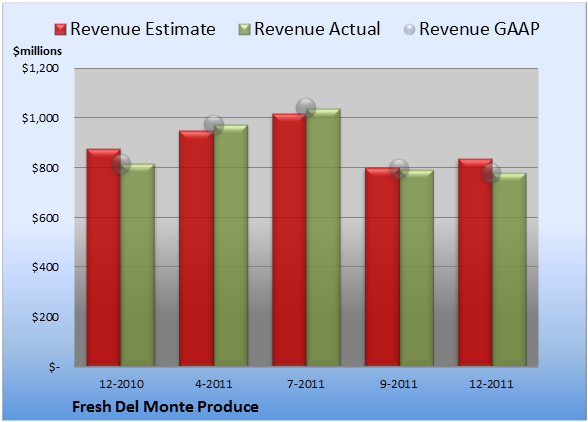Click the GAAP sphere marker for 7-2011

(306, 108)
